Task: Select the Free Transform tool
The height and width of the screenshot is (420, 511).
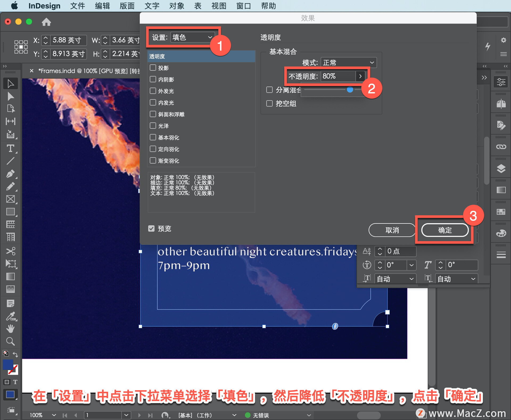Action: click(x=11, y=264)
